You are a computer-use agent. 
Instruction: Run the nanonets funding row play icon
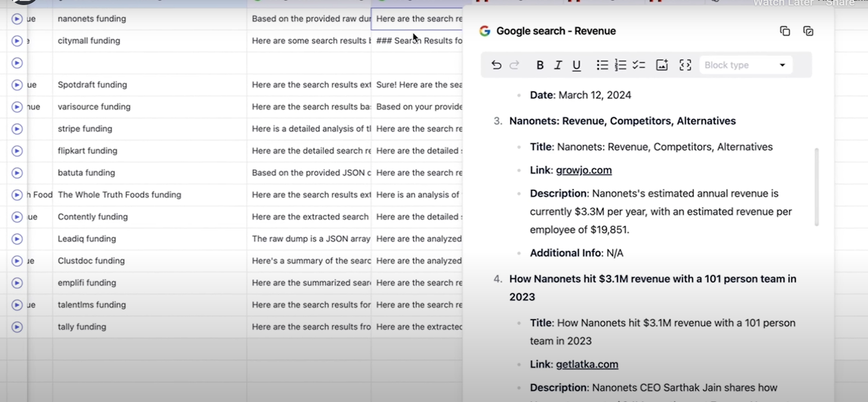coord(17,19)
